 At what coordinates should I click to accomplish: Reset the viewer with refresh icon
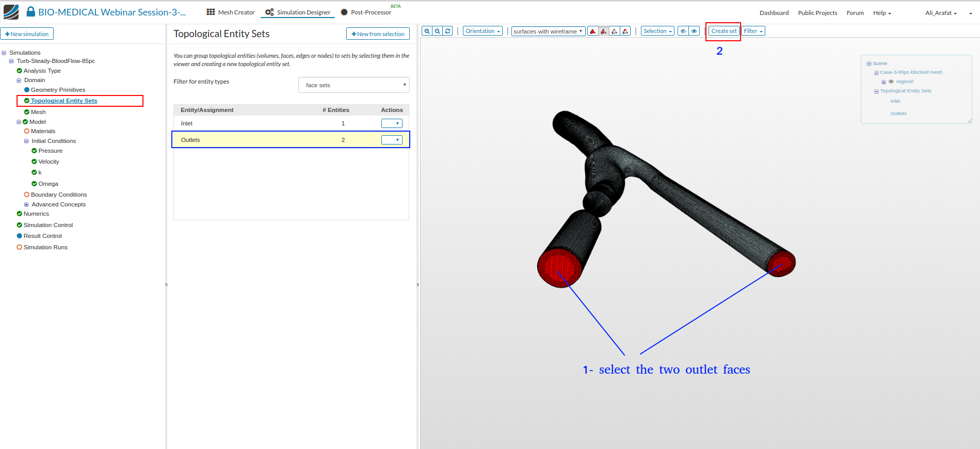448,31
